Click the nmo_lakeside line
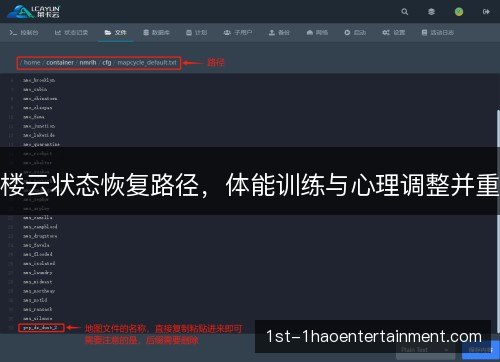500x362 pixels. (39, 135)
